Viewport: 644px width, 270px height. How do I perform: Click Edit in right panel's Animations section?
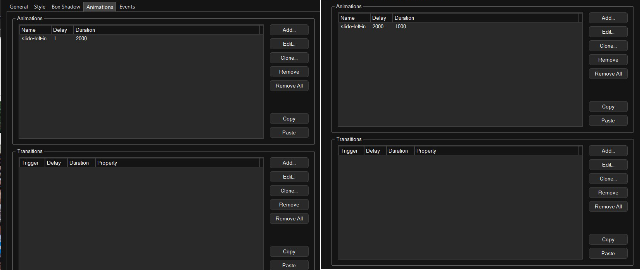(x=608, y=32)
